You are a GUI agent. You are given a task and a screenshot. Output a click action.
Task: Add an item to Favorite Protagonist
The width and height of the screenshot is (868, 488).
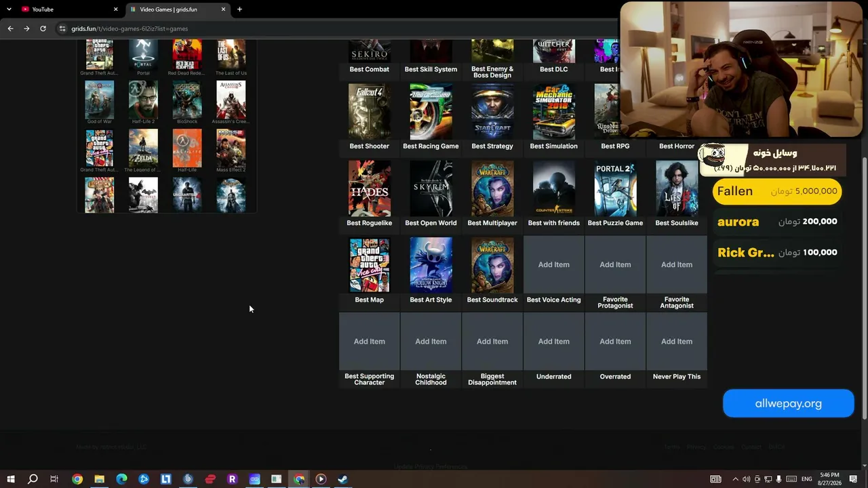click(x=615, y=265)
